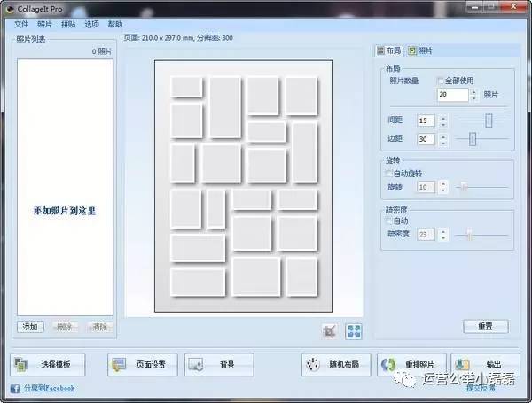
Task: Click the 背景 background button
Action: coord(218,364)
